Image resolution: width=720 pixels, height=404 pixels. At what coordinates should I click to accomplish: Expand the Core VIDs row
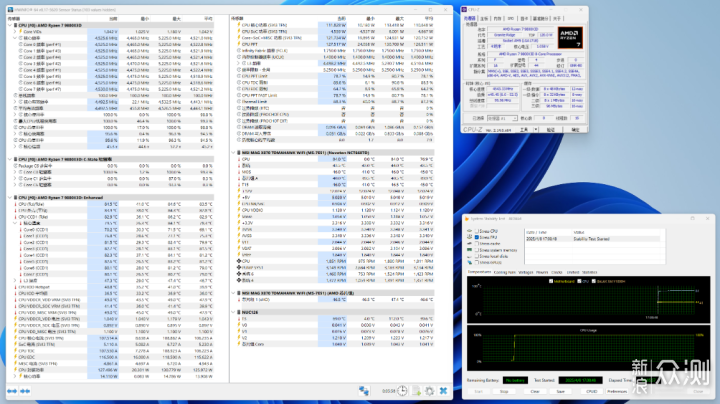(x=15, y=32)
